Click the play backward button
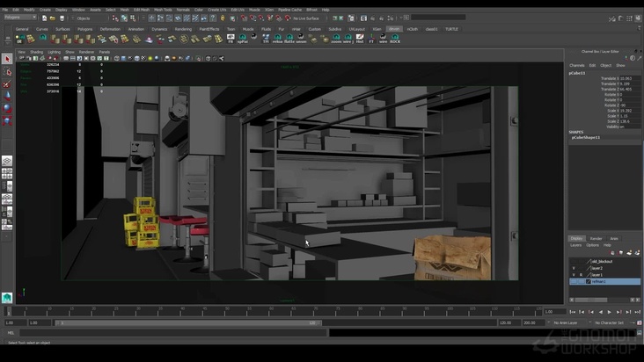The image size is (644, 362). coord(601,313)
